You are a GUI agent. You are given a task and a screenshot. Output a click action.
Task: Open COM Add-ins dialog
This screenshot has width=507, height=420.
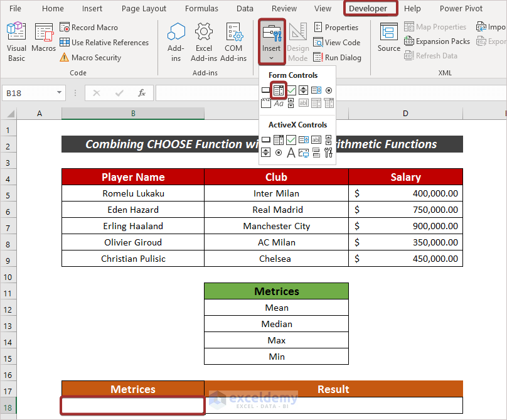[x=233, y=41]
